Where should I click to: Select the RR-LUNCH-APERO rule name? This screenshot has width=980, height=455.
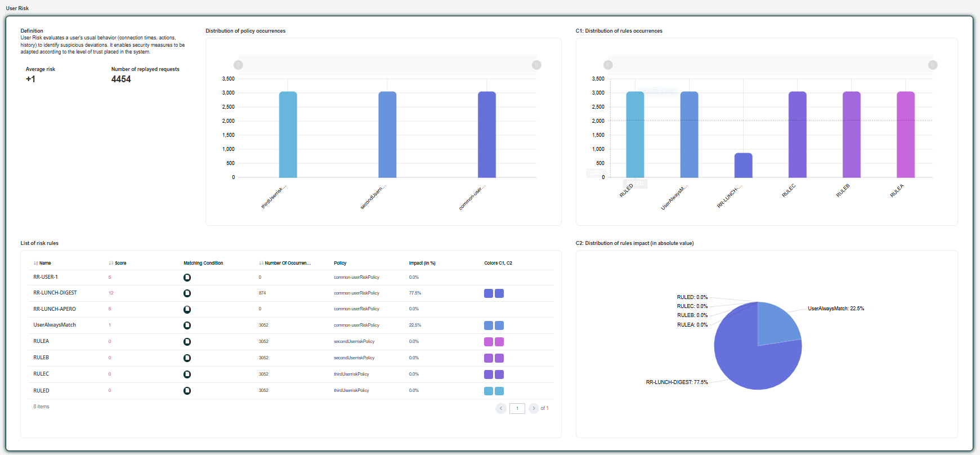click(x=55, y=309)
